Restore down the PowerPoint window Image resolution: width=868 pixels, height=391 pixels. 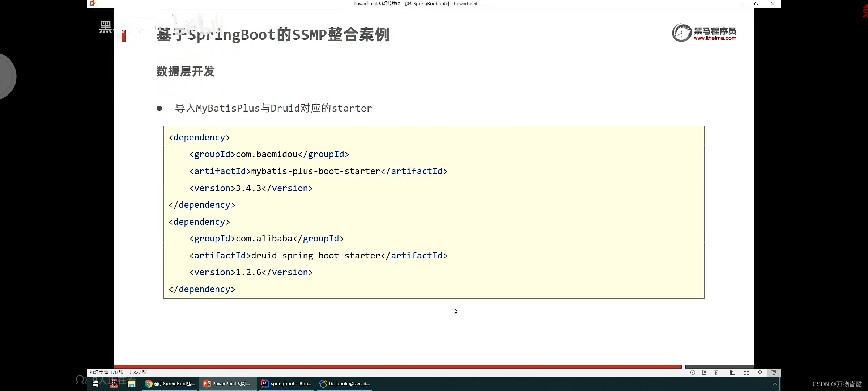coord(756,4)
